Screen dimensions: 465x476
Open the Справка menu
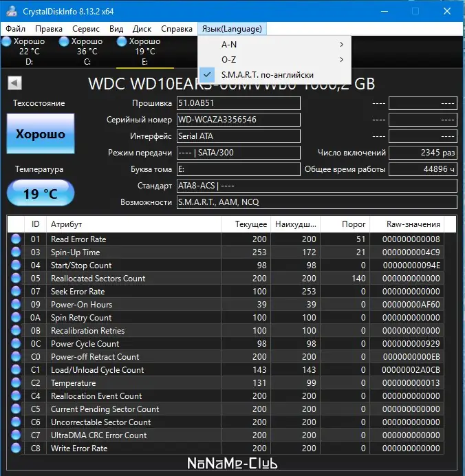click(x=177, y=29)
